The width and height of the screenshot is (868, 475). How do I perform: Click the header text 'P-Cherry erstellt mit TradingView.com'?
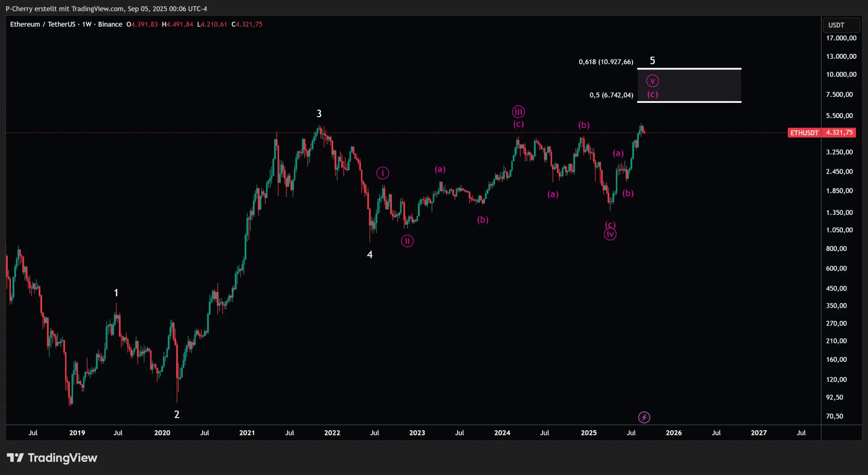click(x=65, y=9)
